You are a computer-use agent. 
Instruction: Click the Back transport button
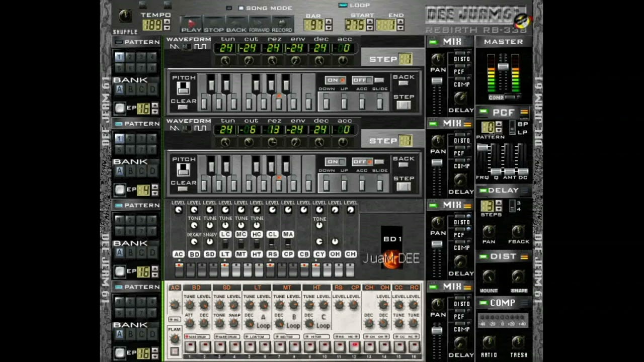coord(236,23)
